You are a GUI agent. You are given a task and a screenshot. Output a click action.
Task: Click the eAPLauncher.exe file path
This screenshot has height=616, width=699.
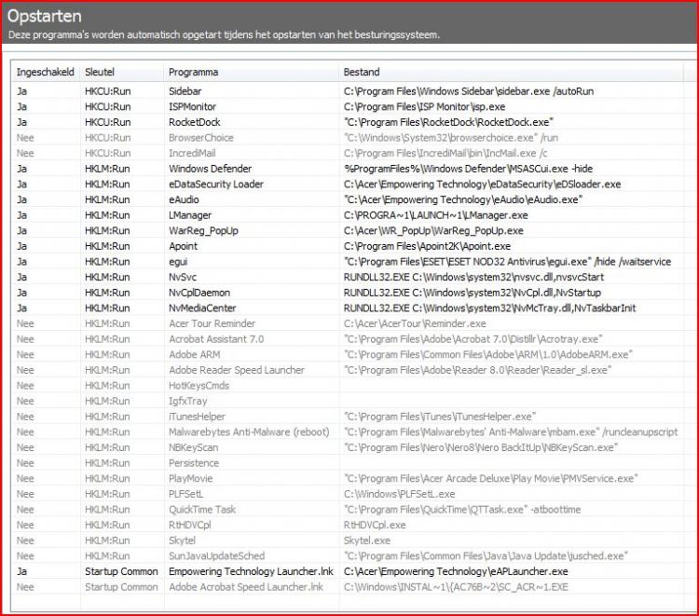click(x=456, y=571)
